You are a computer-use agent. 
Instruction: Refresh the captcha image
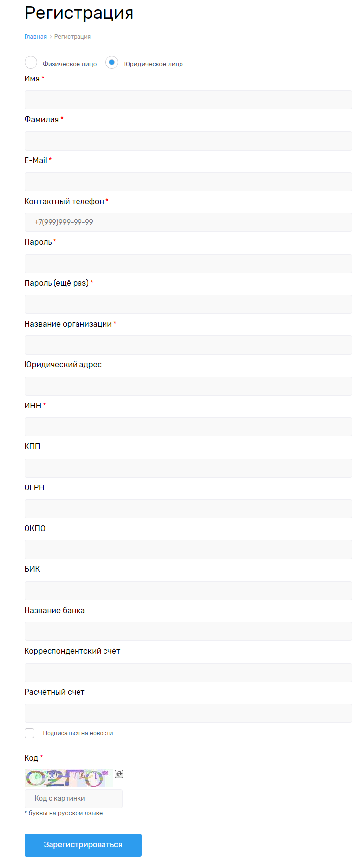(x=119, y=774)
